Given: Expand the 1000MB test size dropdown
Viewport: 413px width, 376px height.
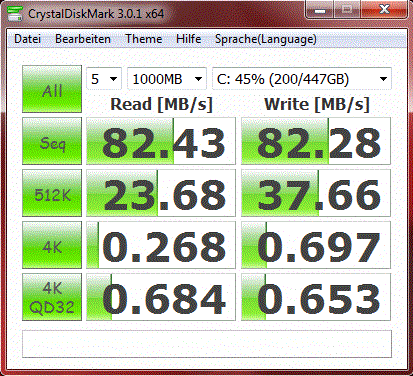Looking at the screenshot, I should pos(167,79).
